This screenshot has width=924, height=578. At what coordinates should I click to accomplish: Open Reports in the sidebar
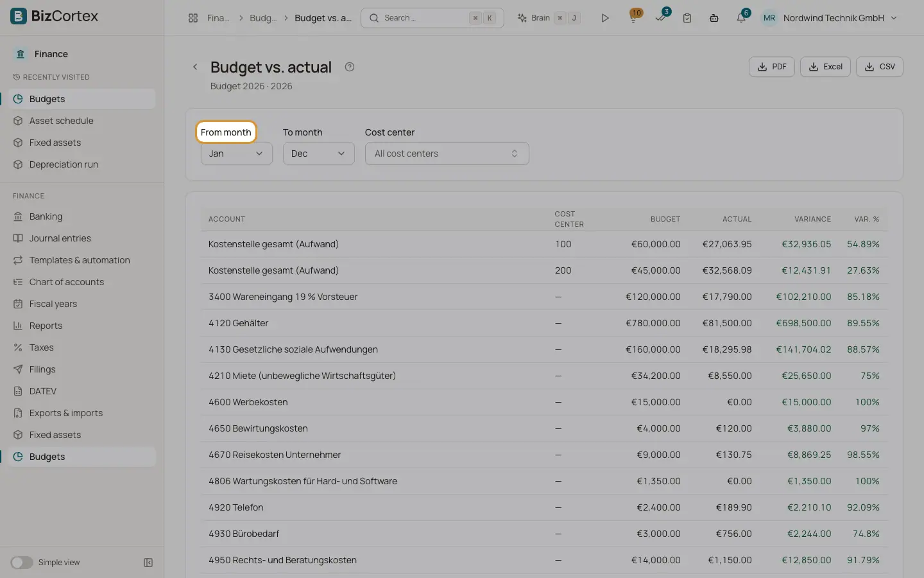click(x=82, y=326)
